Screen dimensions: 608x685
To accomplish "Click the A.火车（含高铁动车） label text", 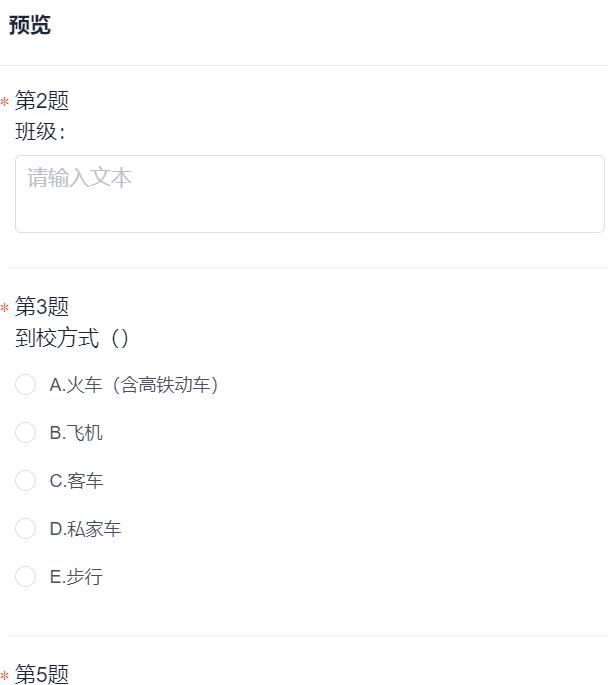I will 134,385.
